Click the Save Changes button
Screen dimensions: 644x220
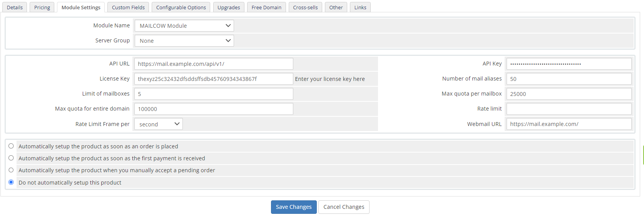(294, 207)
